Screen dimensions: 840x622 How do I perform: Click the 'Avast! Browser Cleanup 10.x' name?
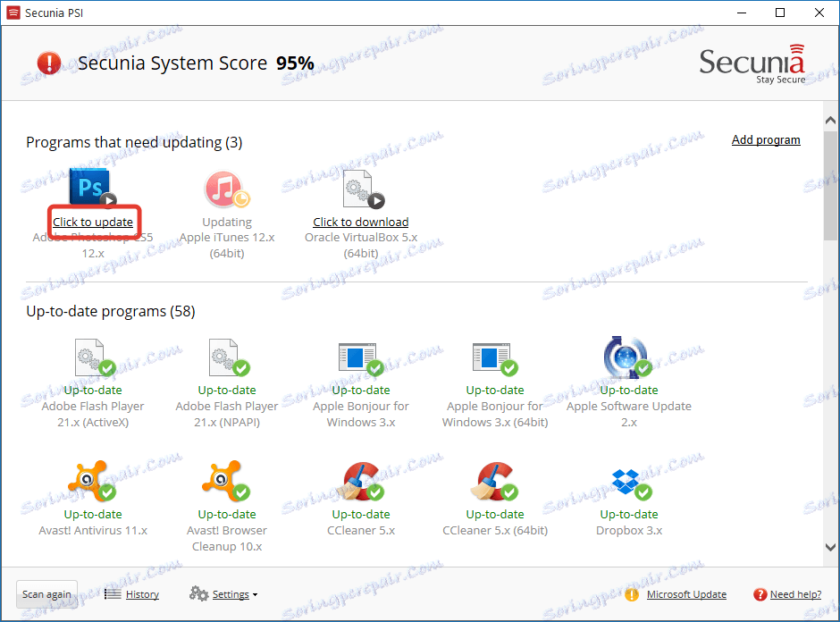point(227,538)
